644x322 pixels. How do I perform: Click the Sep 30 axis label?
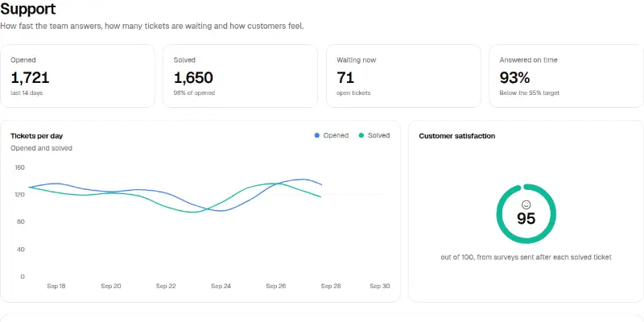pyautogui.click(x=380, y=286)
